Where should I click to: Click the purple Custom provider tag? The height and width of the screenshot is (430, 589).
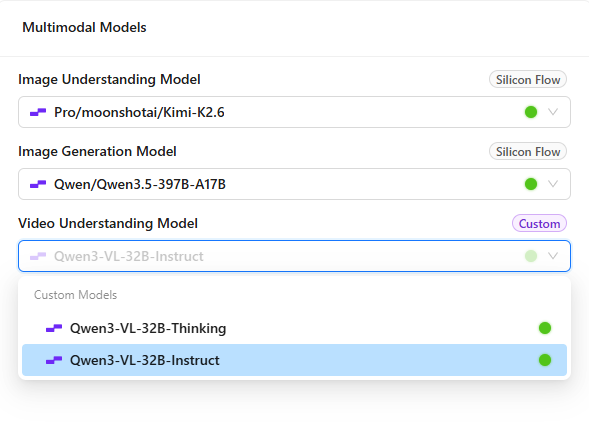tap(539, 223)
